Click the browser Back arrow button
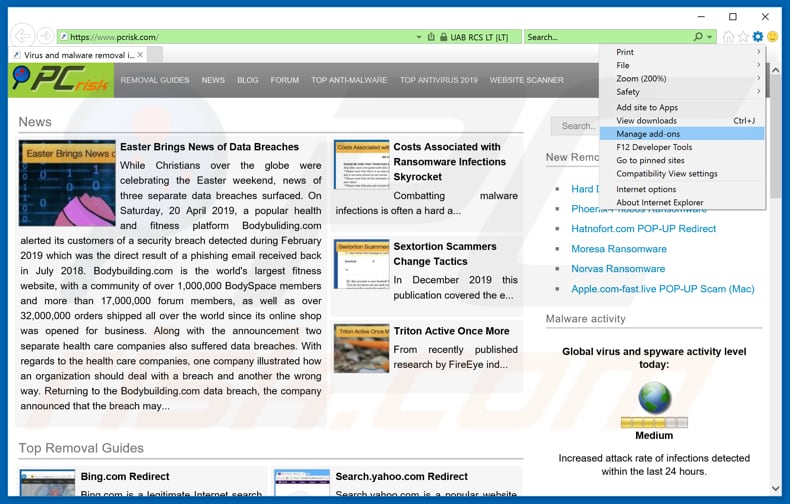The image size is (790, 504). [21, 37]
